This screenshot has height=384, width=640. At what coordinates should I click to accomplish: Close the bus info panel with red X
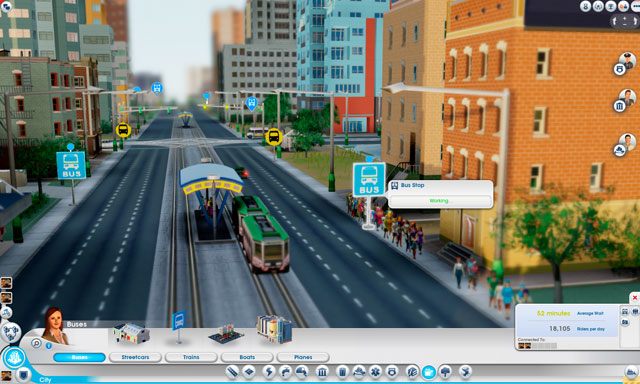(635, 298)
